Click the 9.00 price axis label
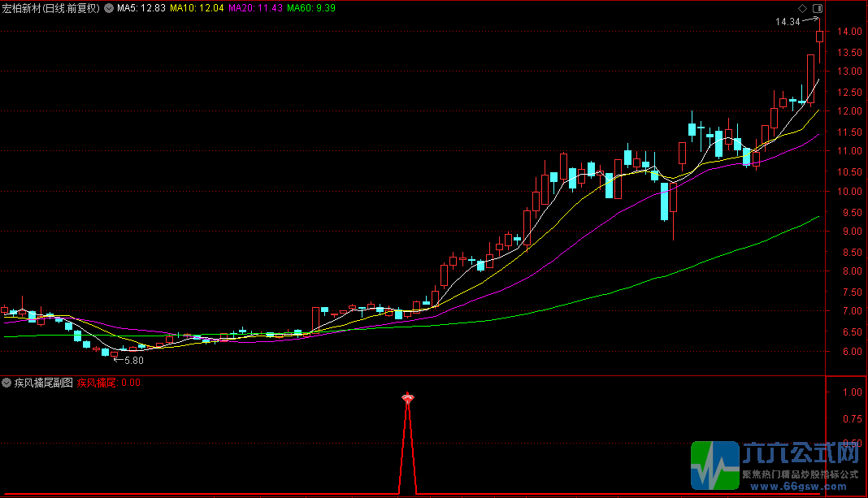 [853, 232]
